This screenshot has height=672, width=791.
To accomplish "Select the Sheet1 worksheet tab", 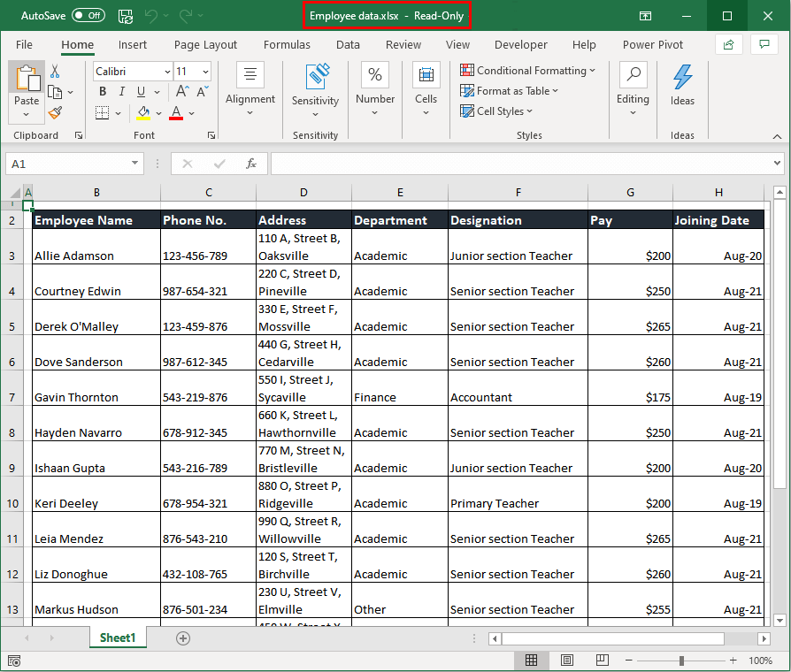I will tap(118, 638).
